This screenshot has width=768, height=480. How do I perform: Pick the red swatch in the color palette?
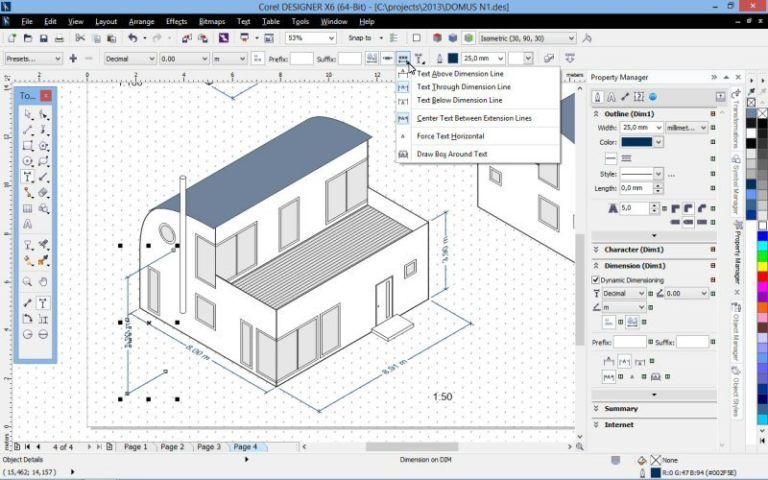coord(762,277)
